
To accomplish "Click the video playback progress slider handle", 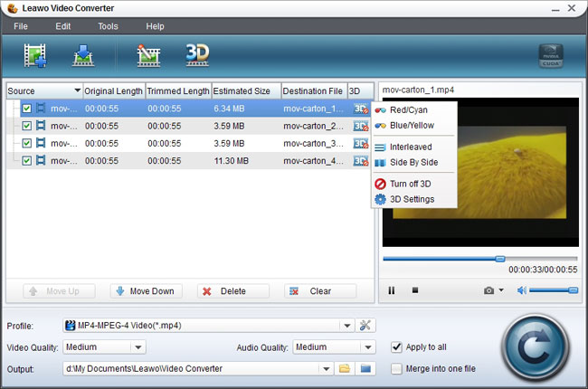I will click(500, 259).
